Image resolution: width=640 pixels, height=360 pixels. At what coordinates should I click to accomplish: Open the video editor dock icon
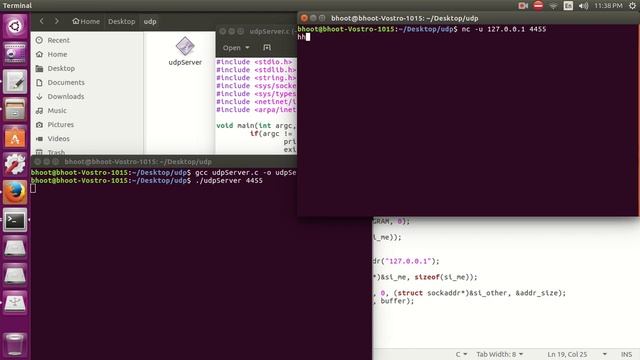(15, 53)
